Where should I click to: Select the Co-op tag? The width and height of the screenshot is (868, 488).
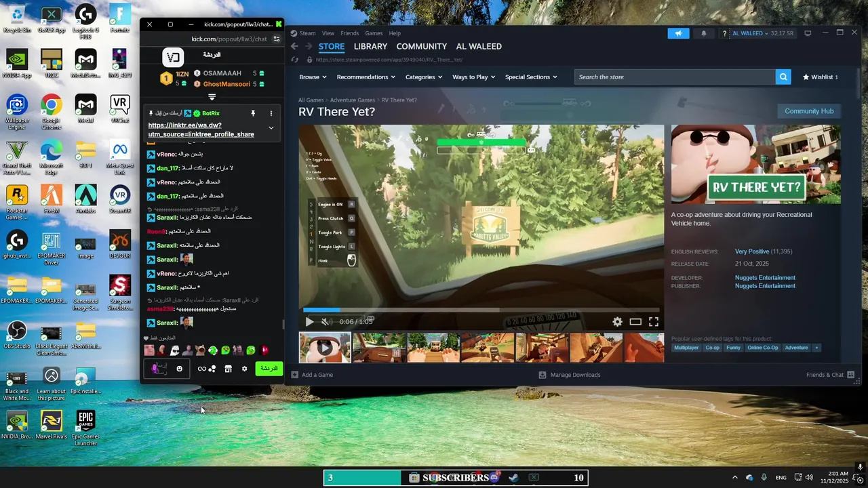point(712,348)
